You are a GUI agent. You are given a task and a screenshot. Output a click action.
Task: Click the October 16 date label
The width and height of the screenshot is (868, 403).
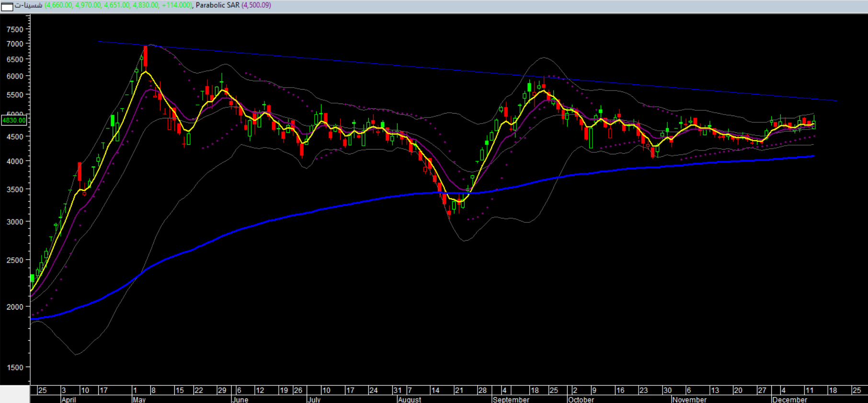[620, 390]
